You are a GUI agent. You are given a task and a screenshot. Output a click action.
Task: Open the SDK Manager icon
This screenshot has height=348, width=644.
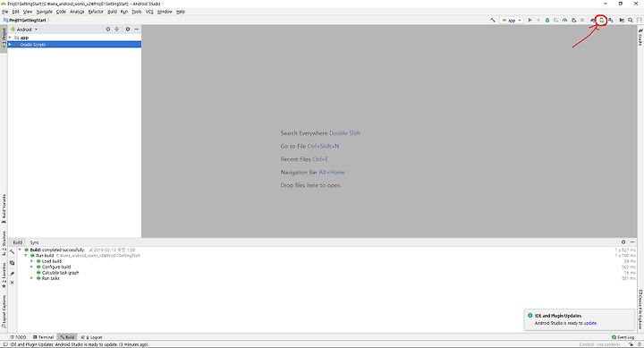click(x=611, y=21)
